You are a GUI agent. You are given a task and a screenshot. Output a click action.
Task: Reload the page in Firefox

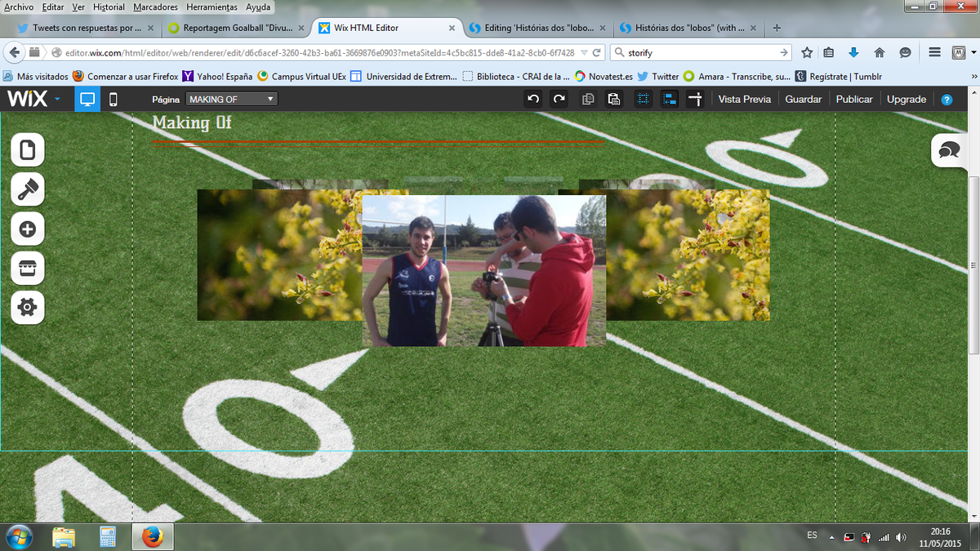click(x=597, y=52)
